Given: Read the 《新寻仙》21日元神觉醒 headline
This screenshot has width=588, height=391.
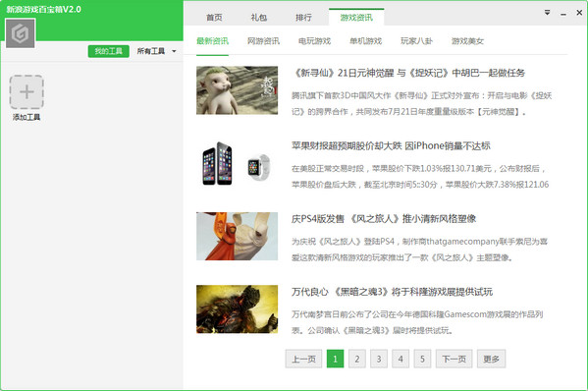Looking at the screenshot, I should coord(408,73).
